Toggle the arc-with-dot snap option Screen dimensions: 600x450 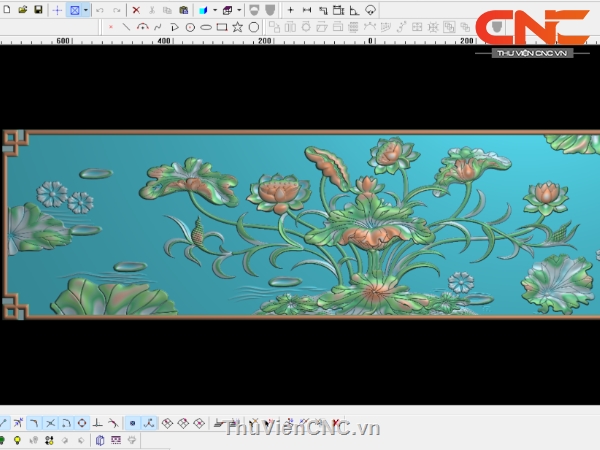[66, 423]
